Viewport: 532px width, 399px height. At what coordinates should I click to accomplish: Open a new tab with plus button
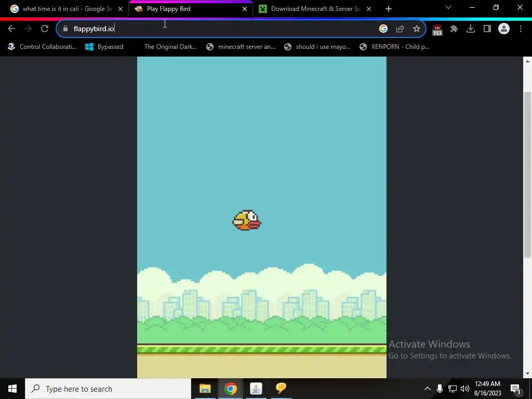389,9
